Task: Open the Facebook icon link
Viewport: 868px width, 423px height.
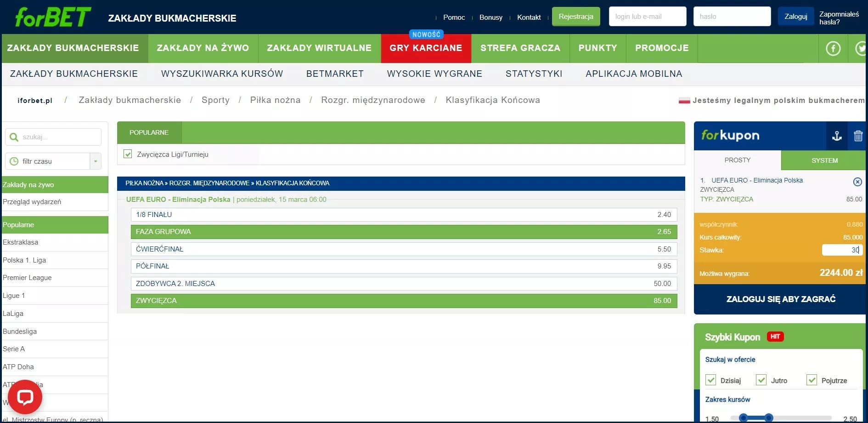Action: coord(833,48)
